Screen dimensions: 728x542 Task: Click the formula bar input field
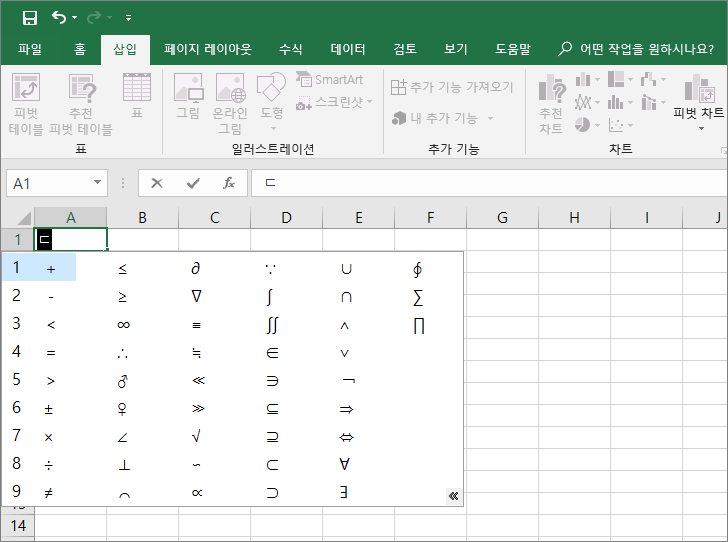pos(489,183)
